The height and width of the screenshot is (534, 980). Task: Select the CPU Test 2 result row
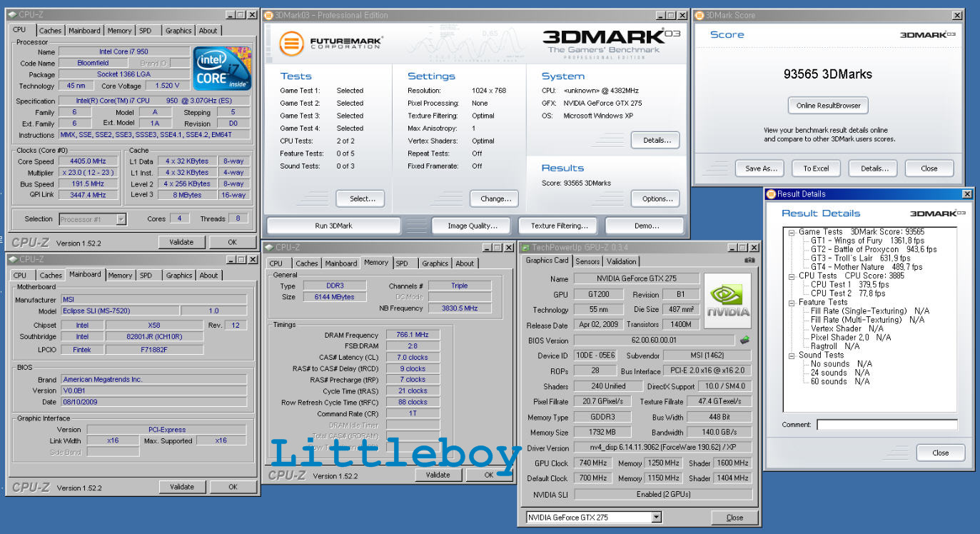[x=847, y=293]
